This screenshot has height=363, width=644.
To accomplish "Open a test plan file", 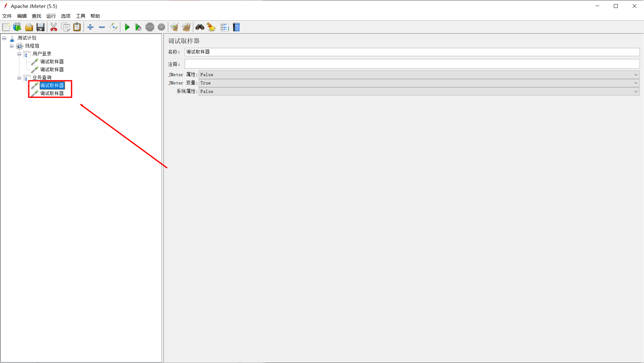I will pos(29,27).
